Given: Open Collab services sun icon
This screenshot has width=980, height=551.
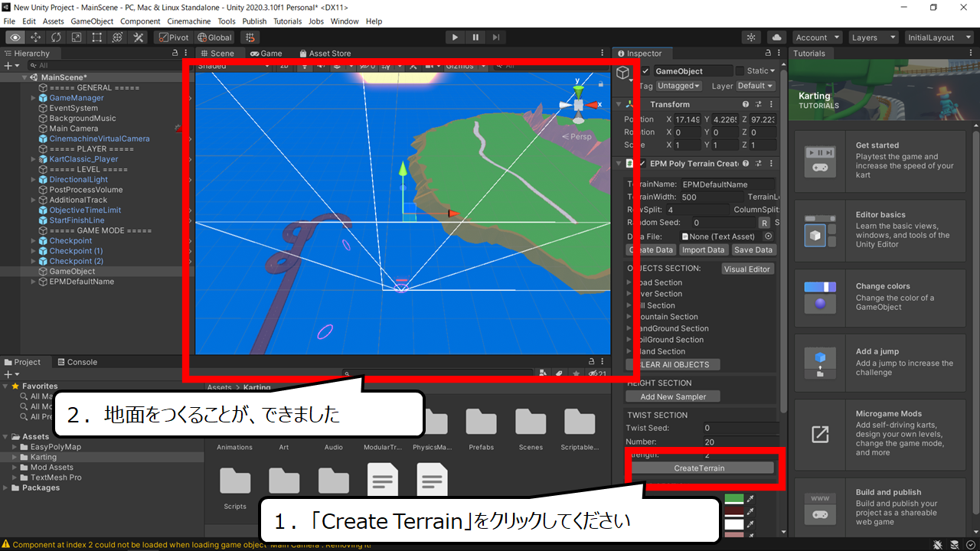Looking at the screenshot, I should point(752,37).
